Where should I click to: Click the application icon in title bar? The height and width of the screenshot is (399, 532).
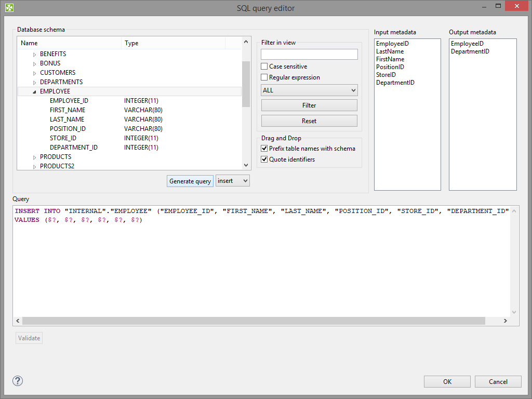point(9,7)
